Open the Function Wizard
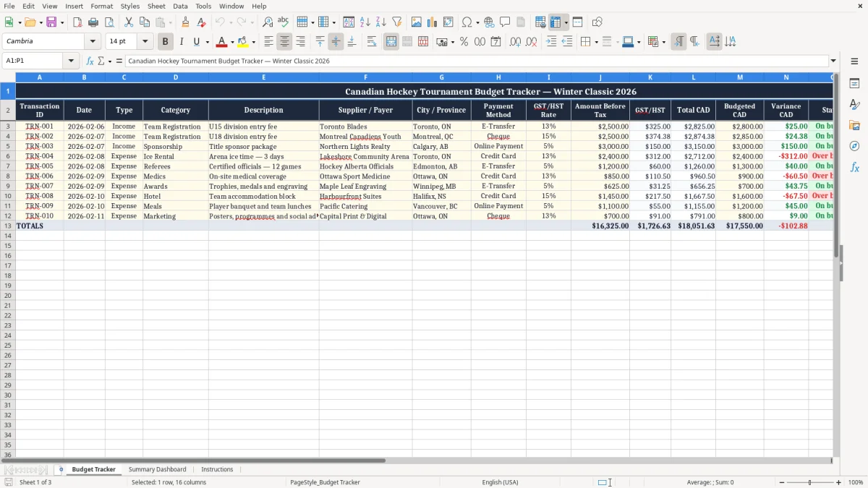This screenshot has width=868, height=488. (90, 61)
